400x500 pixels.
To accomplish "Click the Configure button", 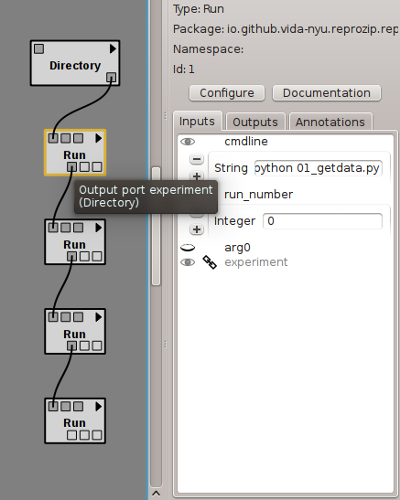I will (x=227, y=93).
